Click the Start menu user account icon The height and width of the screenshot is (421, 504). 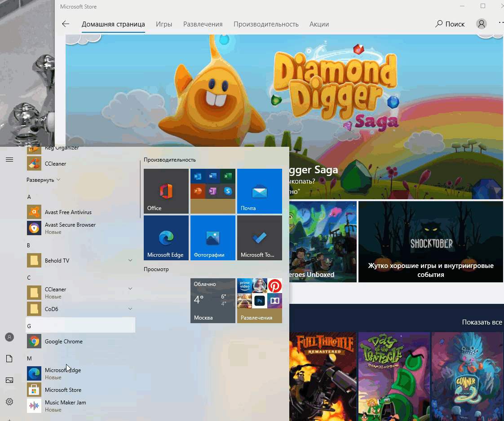point(9,337)
